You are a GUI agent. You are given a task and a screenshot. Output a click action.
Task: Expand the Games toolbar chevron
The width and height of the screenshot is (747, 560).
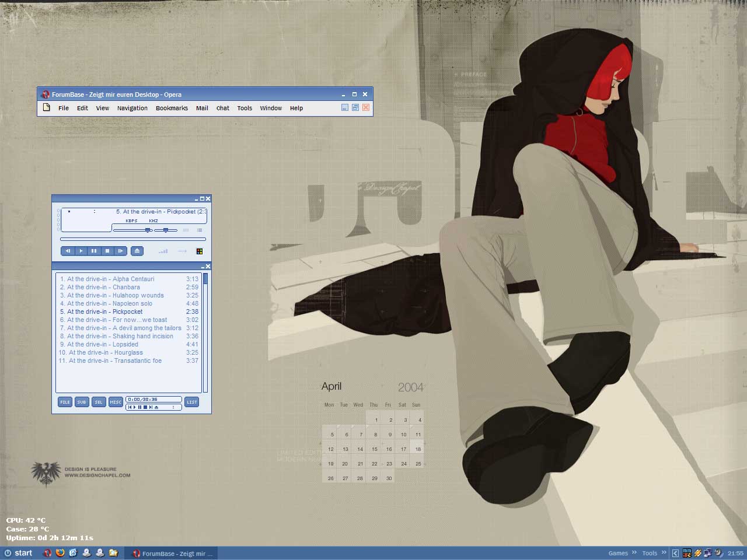[x=634, y=552]
